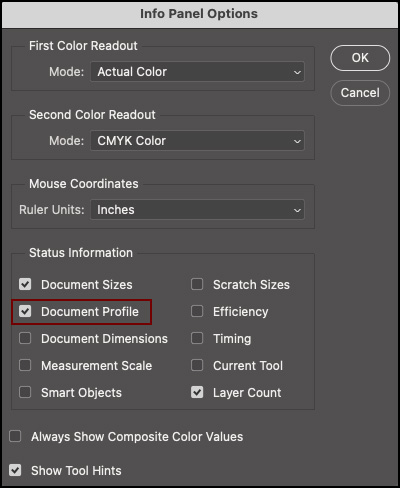Click the Status Information heading
Image resolution: width=400 pixels, height=488 pixels.
81,253
